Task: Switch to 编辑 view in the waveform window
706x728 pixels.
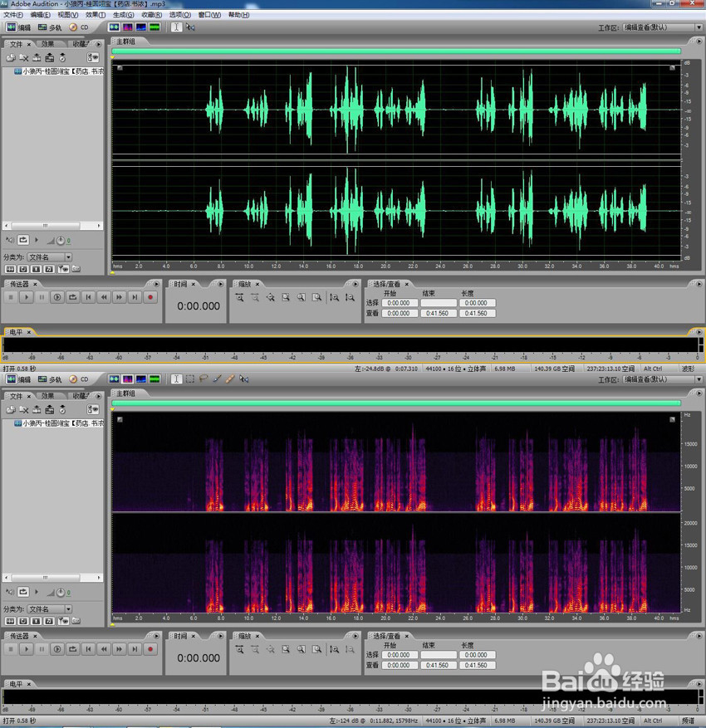Action: [x=18, y=27]
